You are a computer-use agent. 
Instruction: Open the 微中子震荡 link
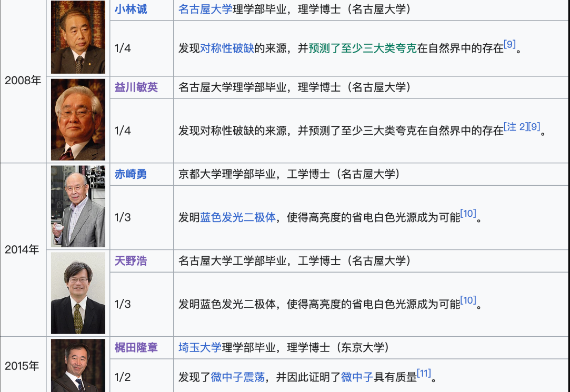click(238, 377)
